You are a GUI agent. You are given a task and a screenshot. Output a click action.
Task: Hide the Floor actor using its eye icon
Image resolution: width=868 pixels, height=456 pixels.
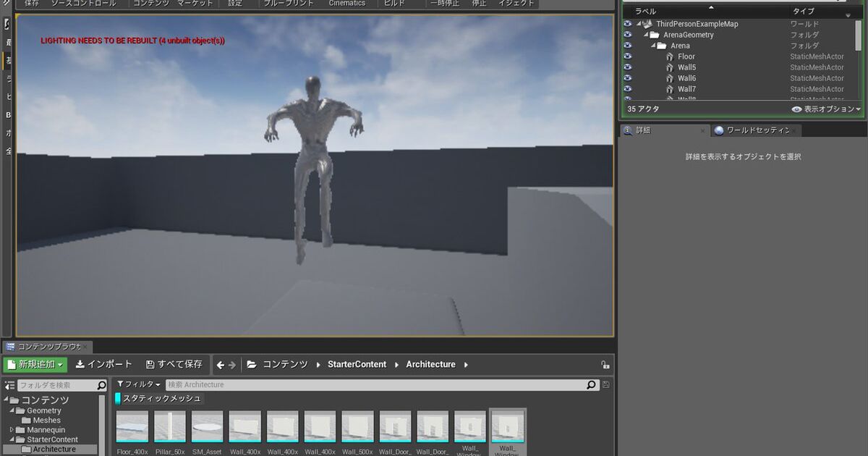click(627, 56)
